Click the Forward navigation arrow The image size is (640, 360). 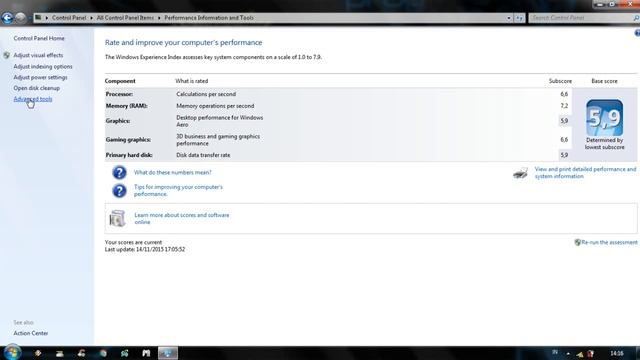20,18
